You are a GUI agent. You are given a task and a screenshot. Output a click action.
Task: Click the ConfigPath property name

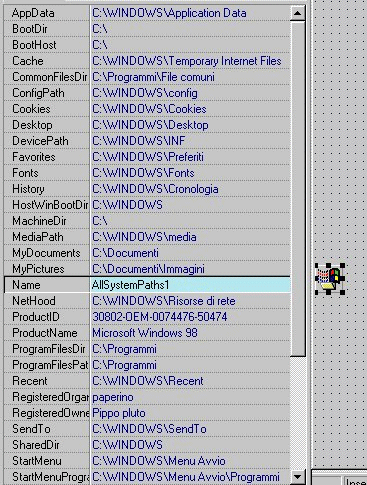tap(38, 93)
